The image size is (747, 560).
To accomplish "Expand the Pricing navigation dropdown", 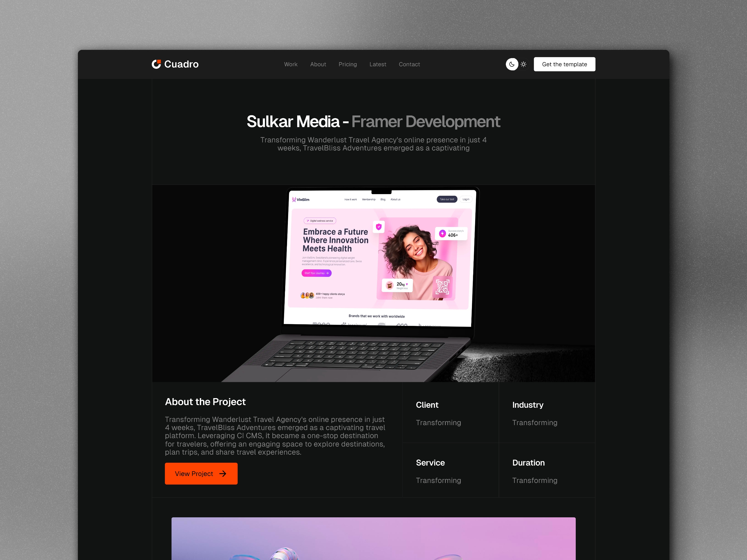I will [347, 64].
